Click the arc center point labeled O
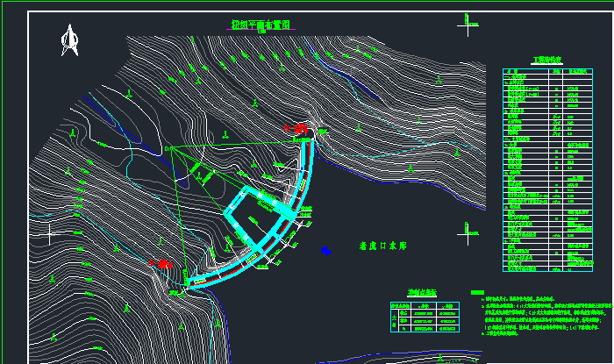 tap(168, 148)
